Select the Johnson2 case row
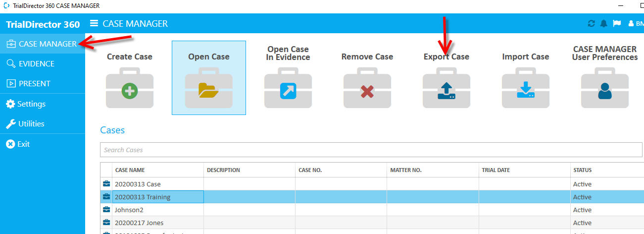Viewport: 644px width, 234px height. pyautogui.click(x=372, y=210)
